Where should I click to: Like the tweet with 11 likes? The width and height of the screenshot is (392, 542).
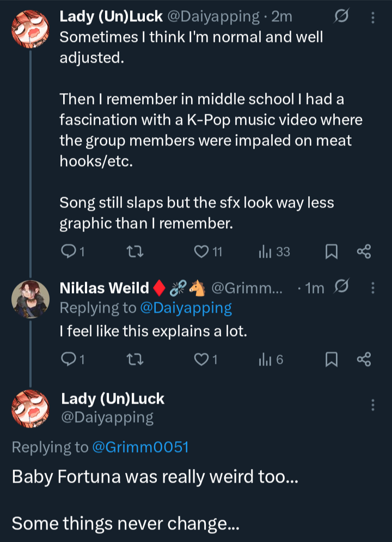click(x=202, y=251)
